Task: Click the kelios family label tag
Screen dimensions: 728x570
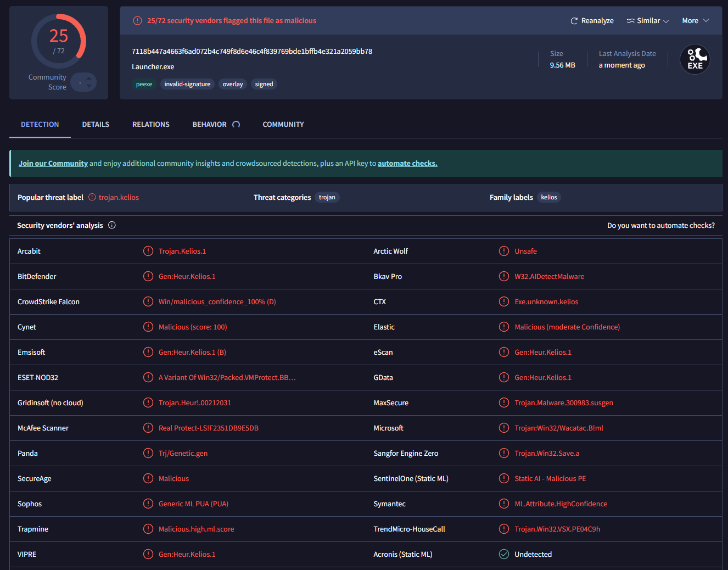Action: click(x=549, y=197)
